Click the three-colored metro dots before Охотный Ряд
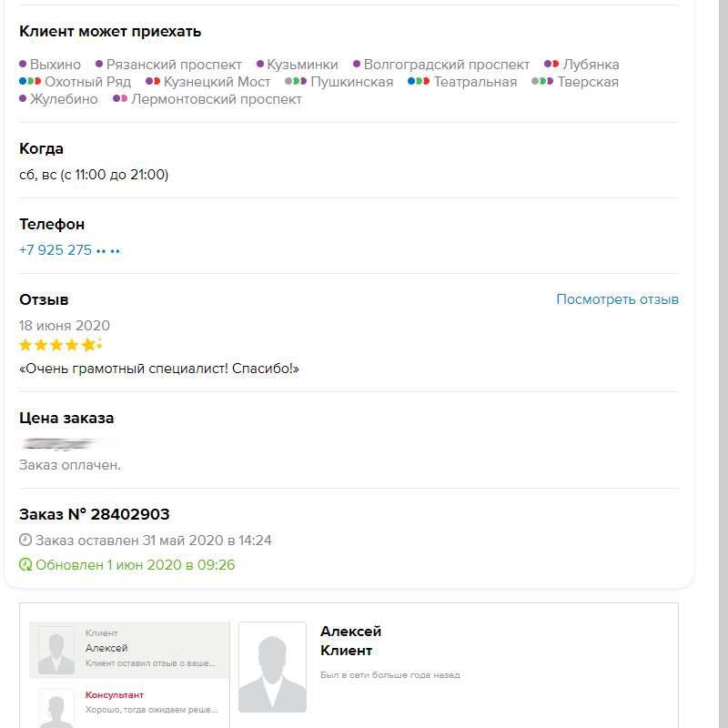Screen dimensions: 728x728 [29, 82]
